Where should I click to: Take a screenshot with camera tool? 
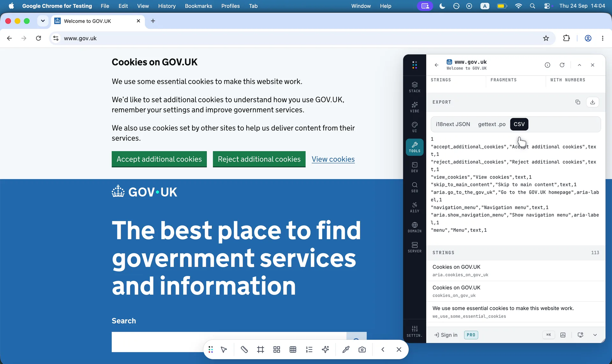[362, 350]
